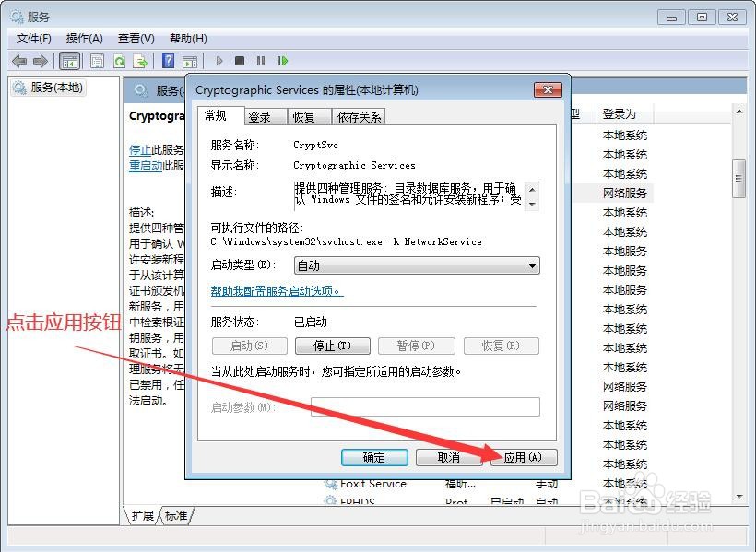The height and width of the screenshot is (552, 756).
Task: Click the forward navigation arrow
Action: click(39, 61)
